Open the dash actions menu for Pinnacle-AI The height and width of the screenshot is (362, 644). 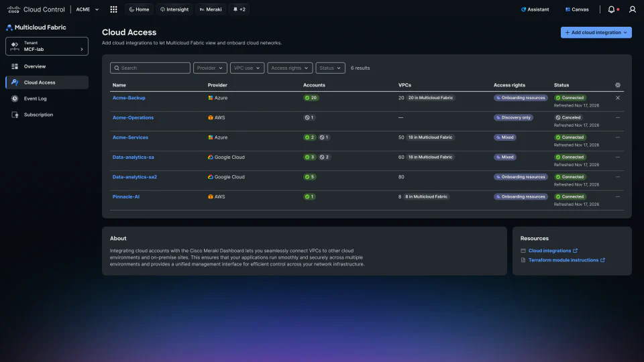point(618,196)
